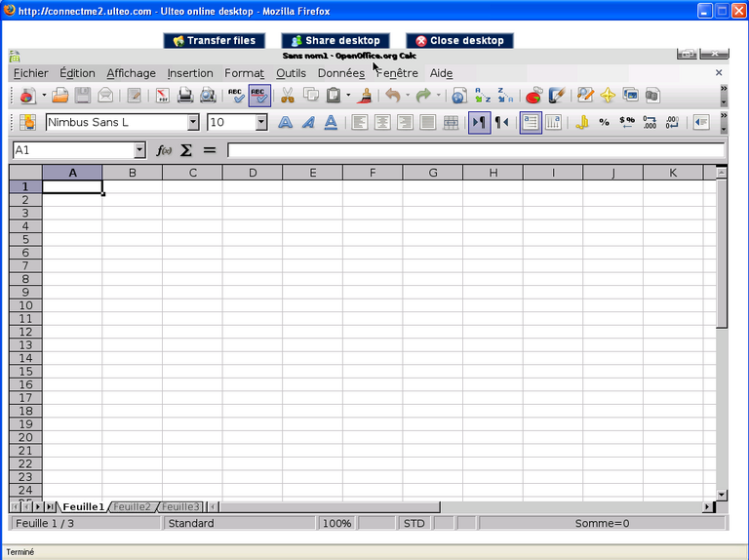The width and height of the screenshot is (749, 560).
Task: Click the Sort Ascending A-Z icon
Action: click(483, 96)
